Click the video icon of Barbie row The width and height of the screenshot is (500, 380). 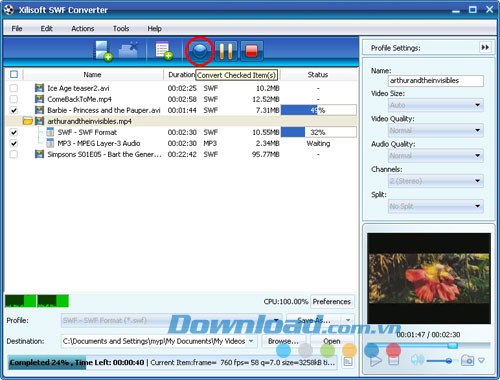coord(39,110)
